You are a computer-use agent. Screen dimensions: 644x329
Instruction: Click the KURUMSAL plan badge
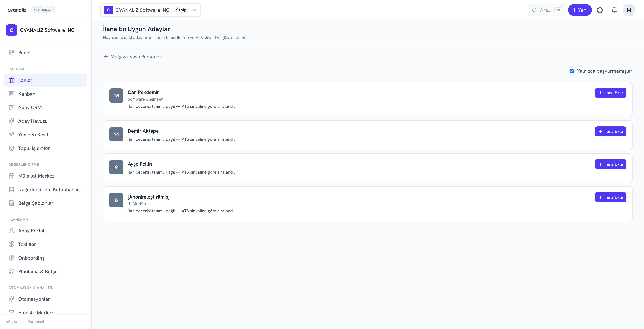click(43, 10)
